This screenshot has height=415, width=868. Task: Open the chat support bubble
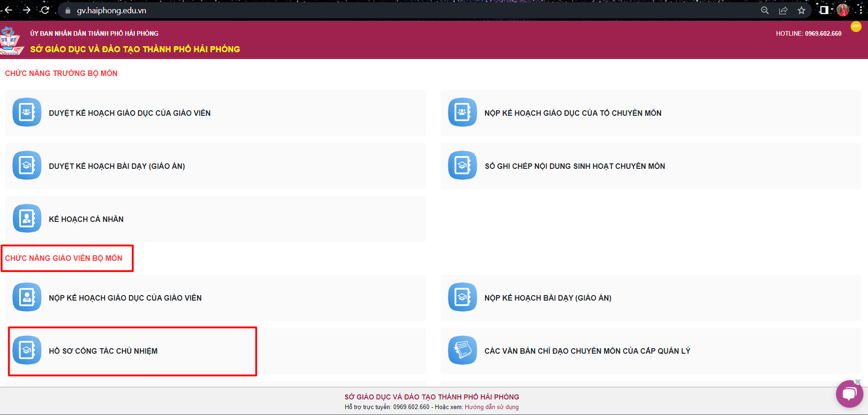tap(849, 393)
